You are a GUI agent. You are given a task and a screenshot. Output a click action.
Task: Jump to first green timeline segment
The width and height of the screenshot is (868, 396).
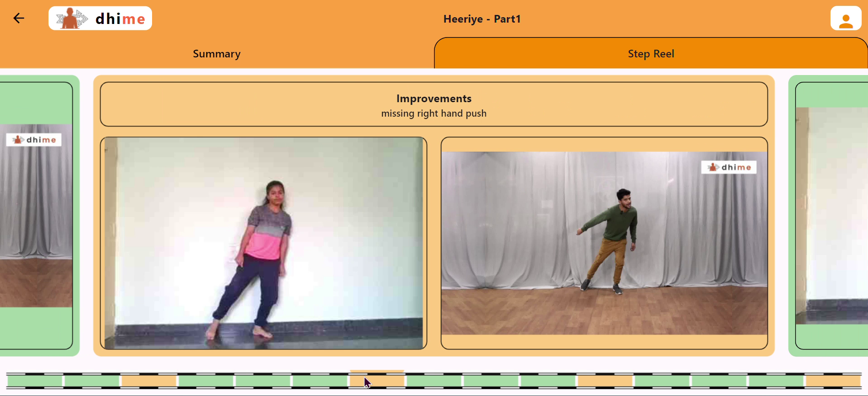[34, 381]
